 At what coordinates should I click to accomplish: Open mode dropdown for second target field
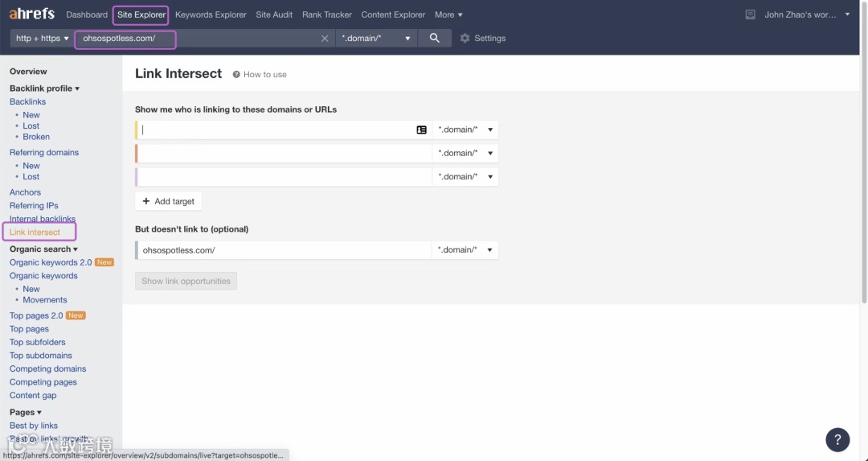pyautogui.click(x=465, y=153)
